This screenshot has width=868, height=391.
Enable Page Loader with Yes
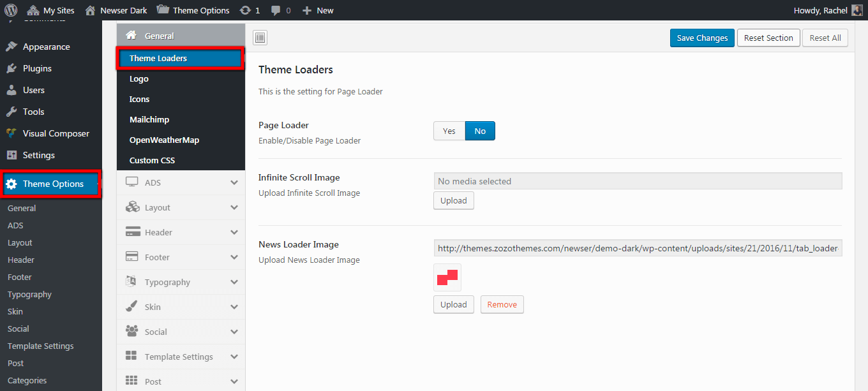(449, 131)
